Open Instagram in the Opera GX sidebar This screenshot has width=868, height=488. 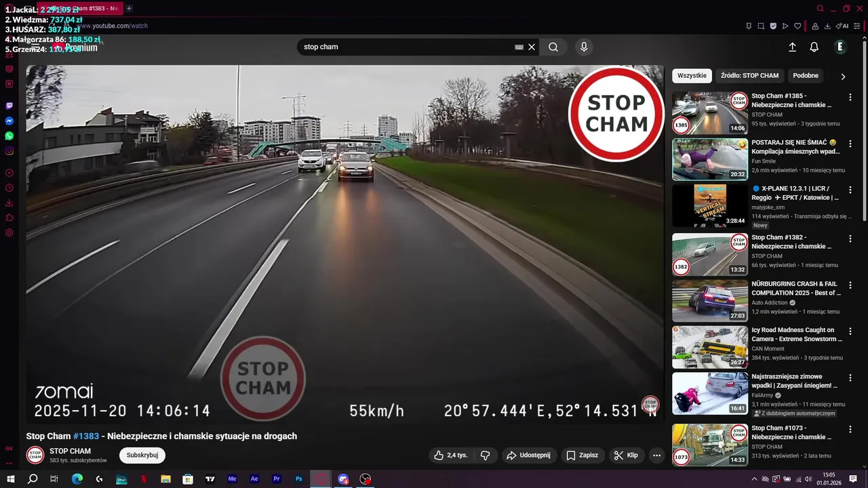[x=9, y=150]
